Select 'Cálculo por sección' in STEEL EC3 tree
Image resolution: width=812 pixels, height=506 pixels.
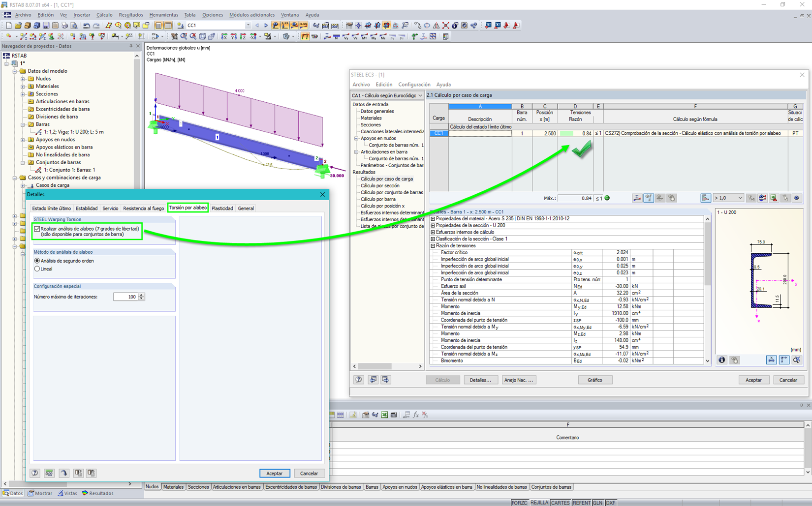click(380, 186)
